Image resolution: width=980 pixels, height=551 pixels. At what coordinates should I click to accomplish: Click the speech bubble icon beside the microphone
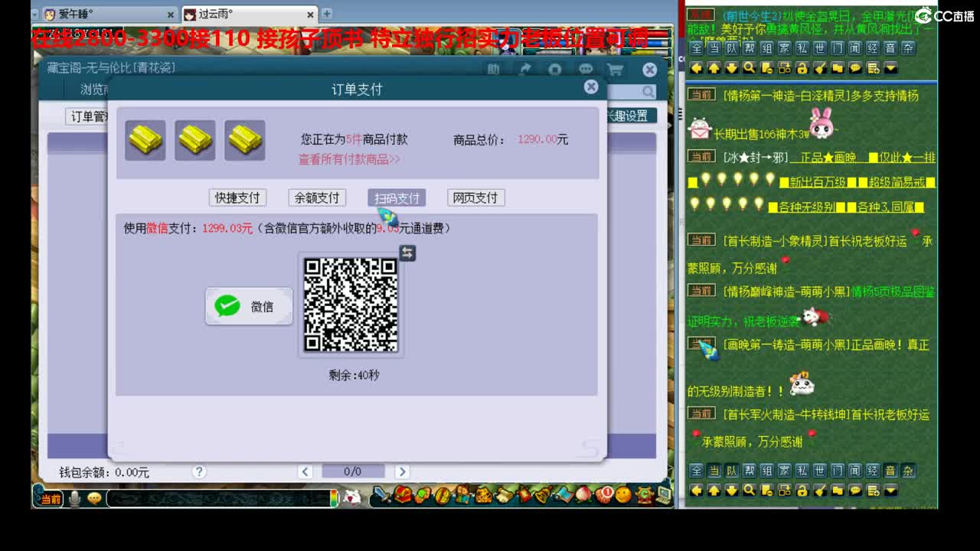point(94,498)
